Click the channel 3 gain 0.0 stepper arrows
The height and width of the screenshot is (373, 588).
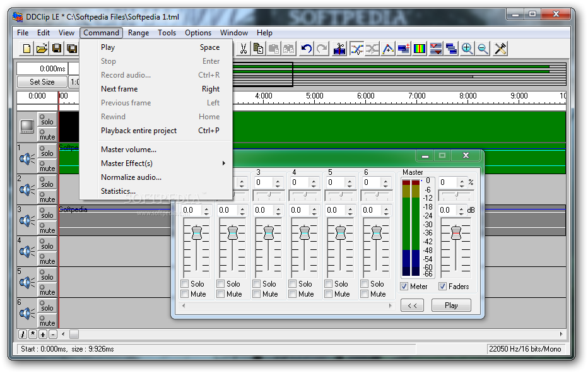click(278, 211)
